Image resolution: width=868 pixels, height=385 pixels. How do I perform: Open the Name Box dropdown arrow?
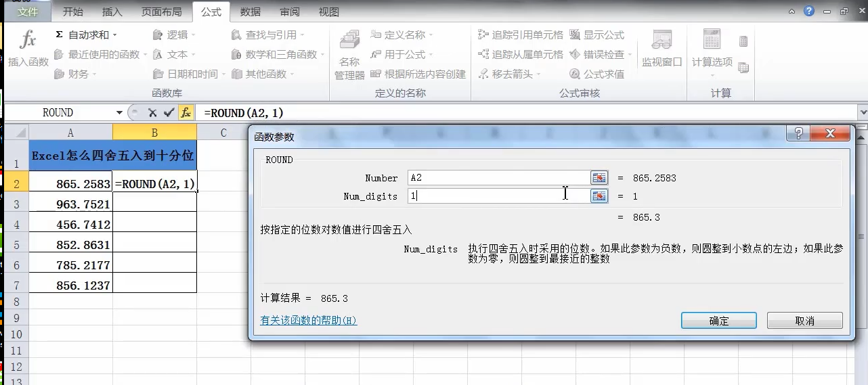pos(120,113)
